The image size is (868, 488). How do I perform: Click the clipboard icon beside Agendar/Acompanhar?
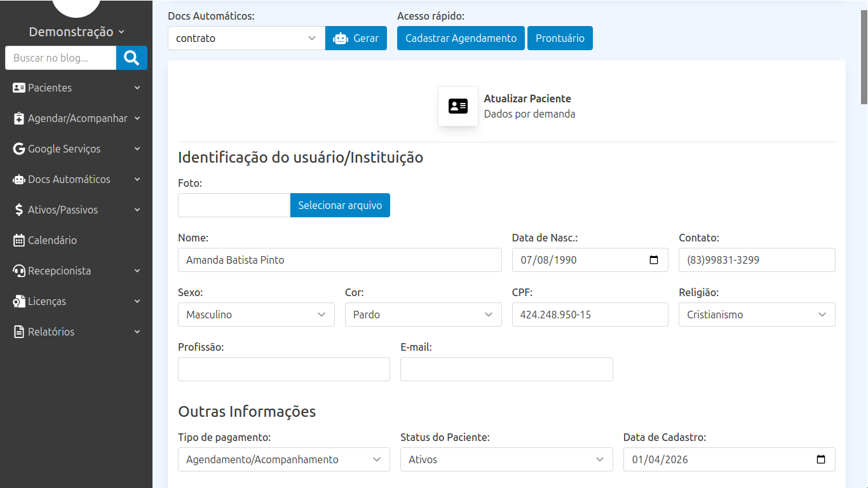point(19,118)
